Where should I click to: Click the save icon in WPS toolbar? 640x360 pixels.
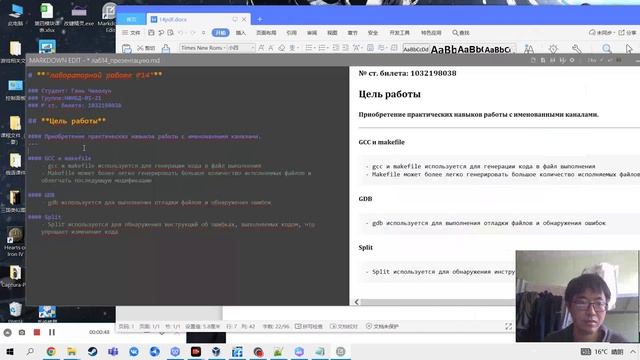pyautogui.click(x=151, y=33)
